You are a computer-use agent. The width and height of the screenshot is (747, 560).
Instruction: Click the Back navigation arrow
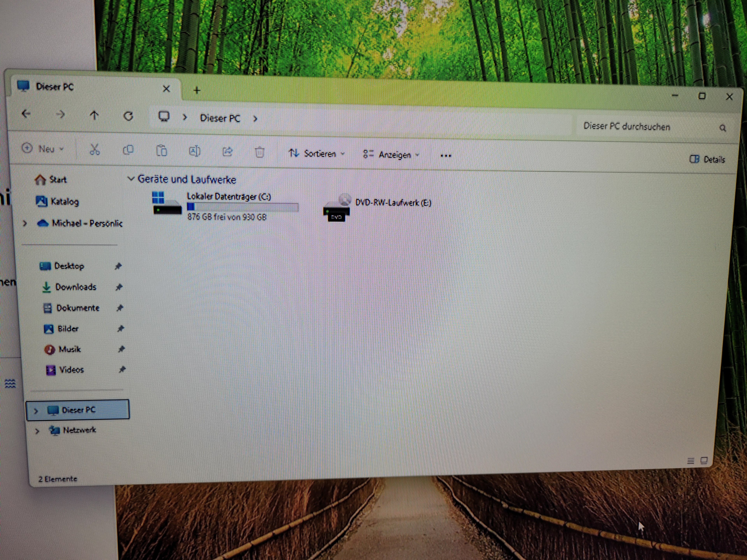point(26,114)
